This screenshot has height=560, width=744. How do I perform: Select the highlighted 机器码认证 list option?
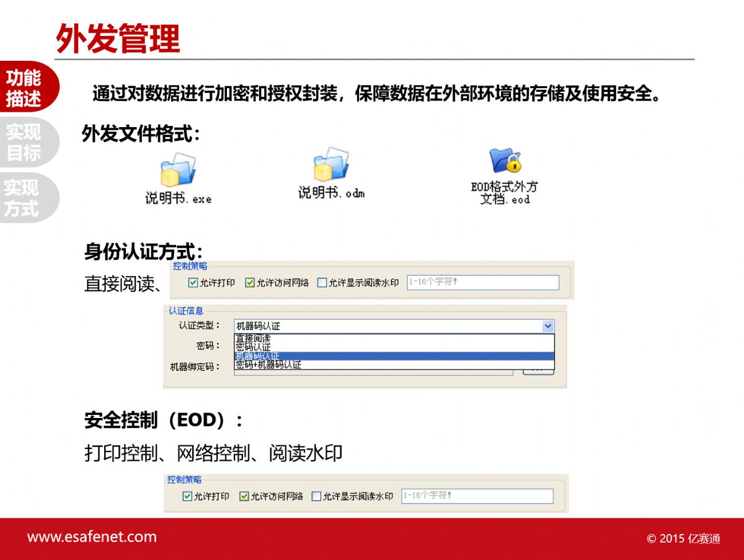(257, 356)
